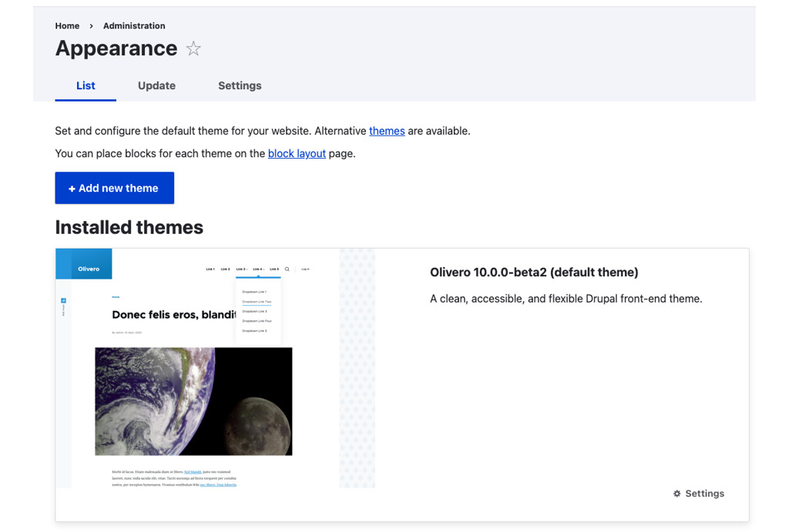Open the "block layout" page link
Screen dimensions: 785x532
[297, 154]
